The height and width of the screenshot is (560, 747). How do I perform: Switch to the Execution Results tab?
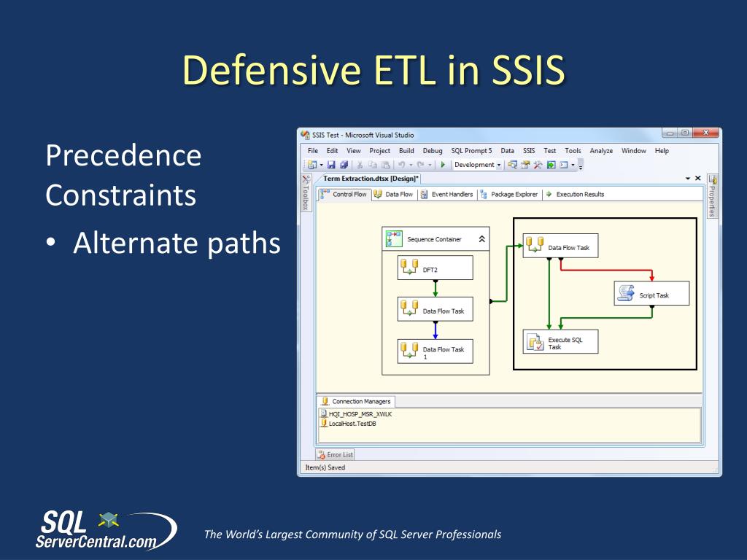[x=575, y=194]
